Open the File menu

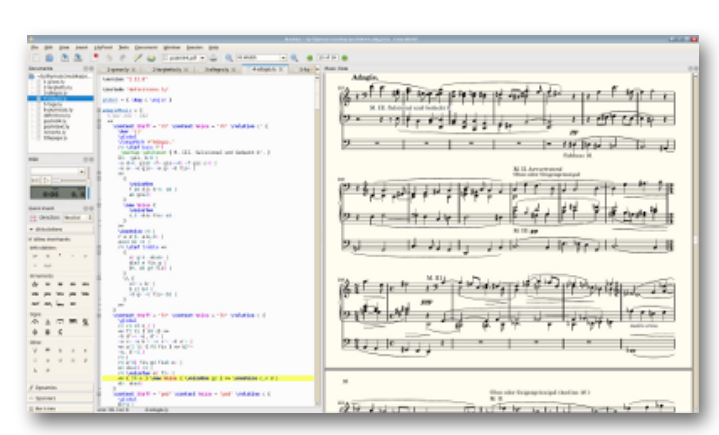coord(35,47)
